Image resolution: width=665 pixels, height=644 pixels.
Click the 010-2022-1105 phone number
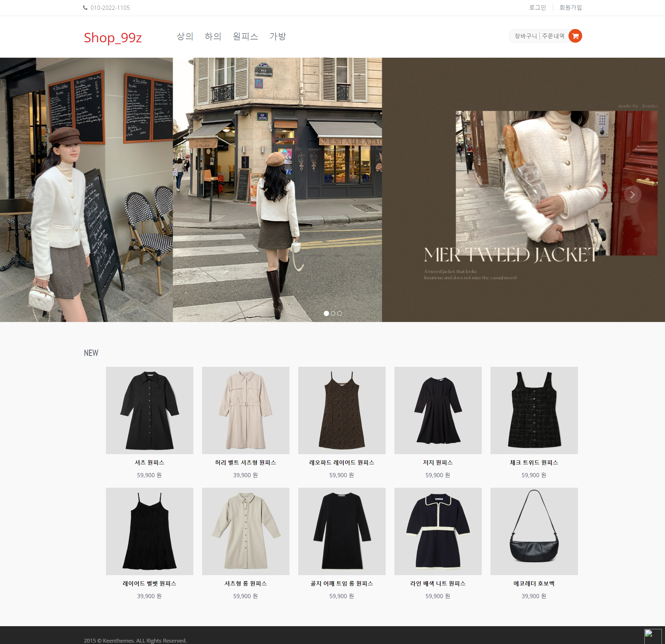click(x=110, y=8)
